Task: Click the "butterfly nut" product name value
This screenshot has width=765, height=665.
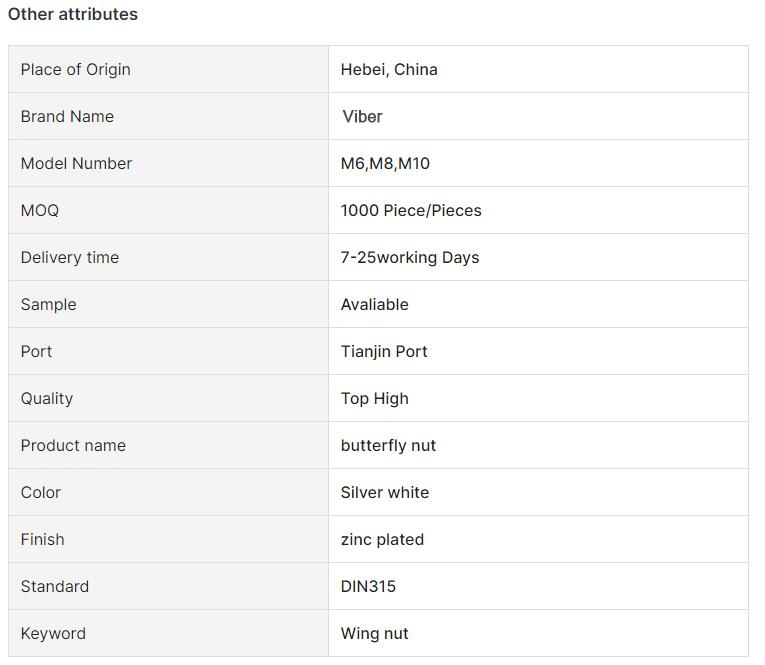Action: click(389, 446)
